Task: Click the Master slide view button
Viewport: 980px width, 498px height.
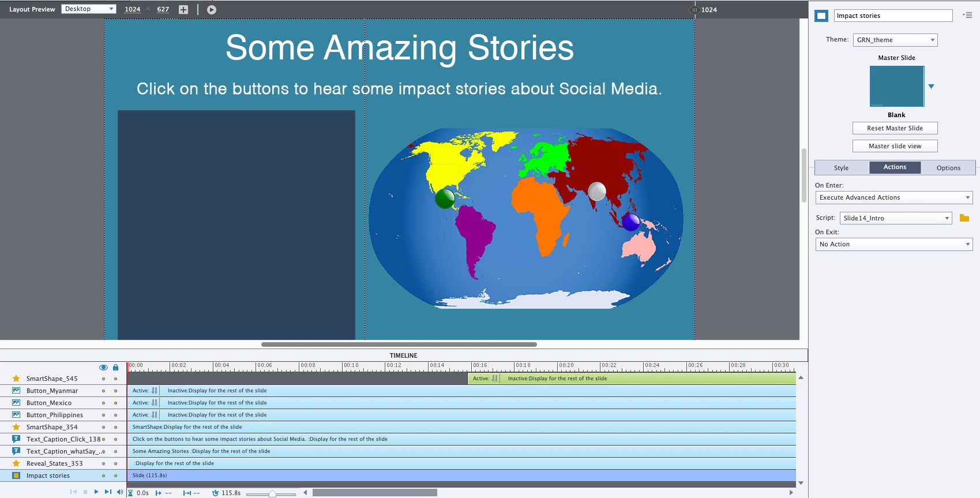Action: click(x=895, y=146)
